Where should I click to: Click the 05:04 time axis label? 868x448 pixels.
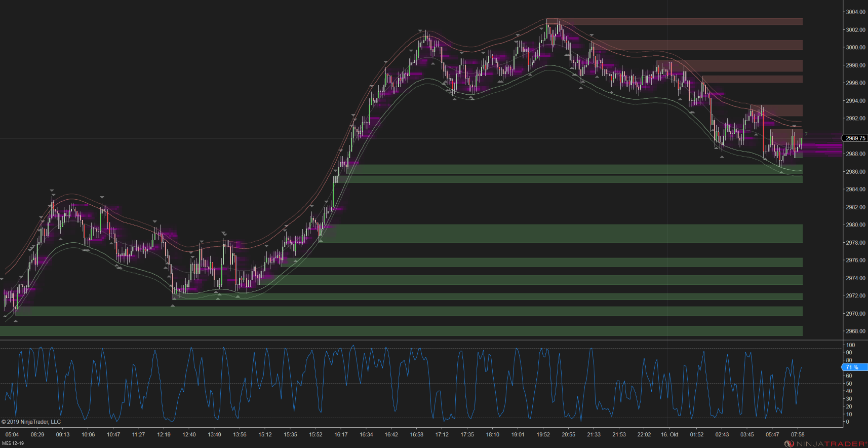point(12,434)
